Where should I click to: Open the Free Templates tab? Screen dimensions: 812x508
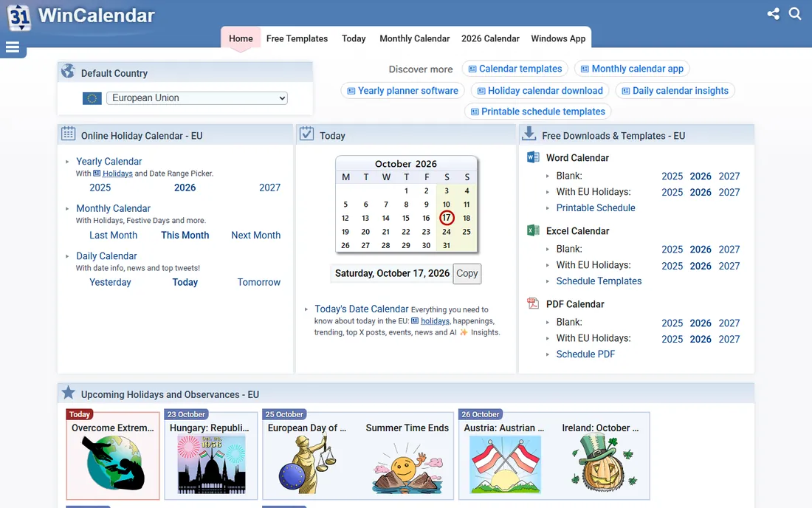point(297,38)
